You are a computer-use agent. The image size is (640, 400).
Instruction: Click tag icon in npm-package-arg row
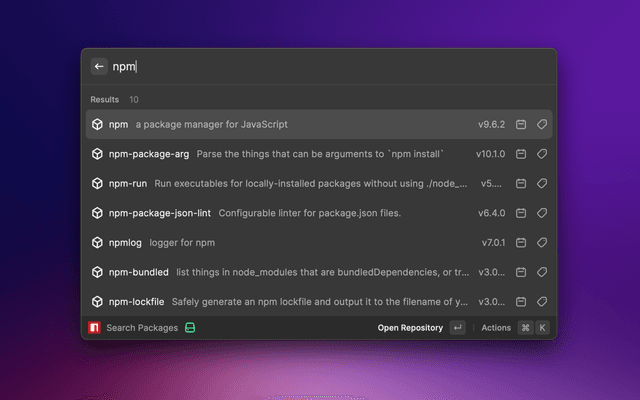[542, 154]
